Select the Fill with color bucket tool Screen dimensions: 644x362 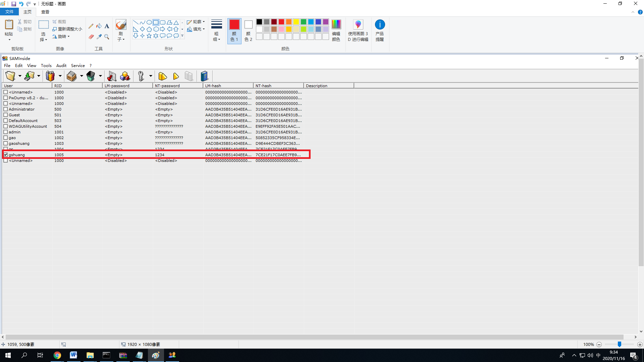tap(99, 26)
